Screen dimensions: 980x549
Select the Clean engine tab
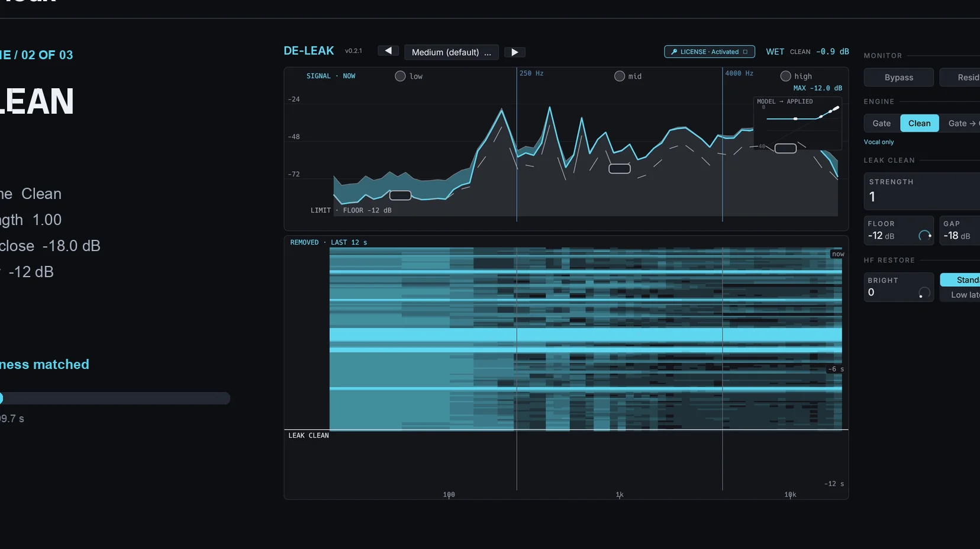(x=920, y=123)
